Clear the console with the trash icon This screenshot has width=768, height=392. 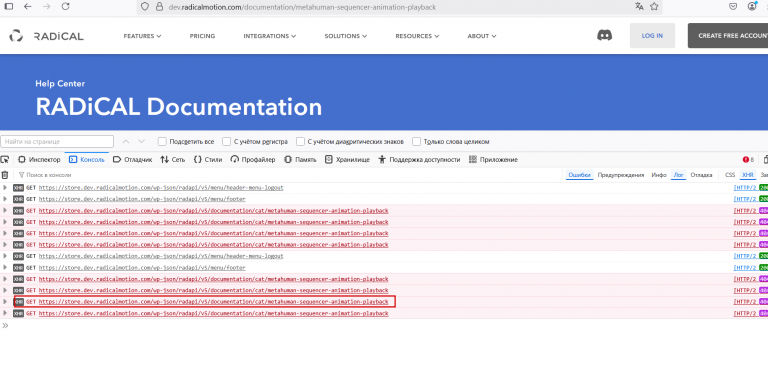tap(5, 175)
